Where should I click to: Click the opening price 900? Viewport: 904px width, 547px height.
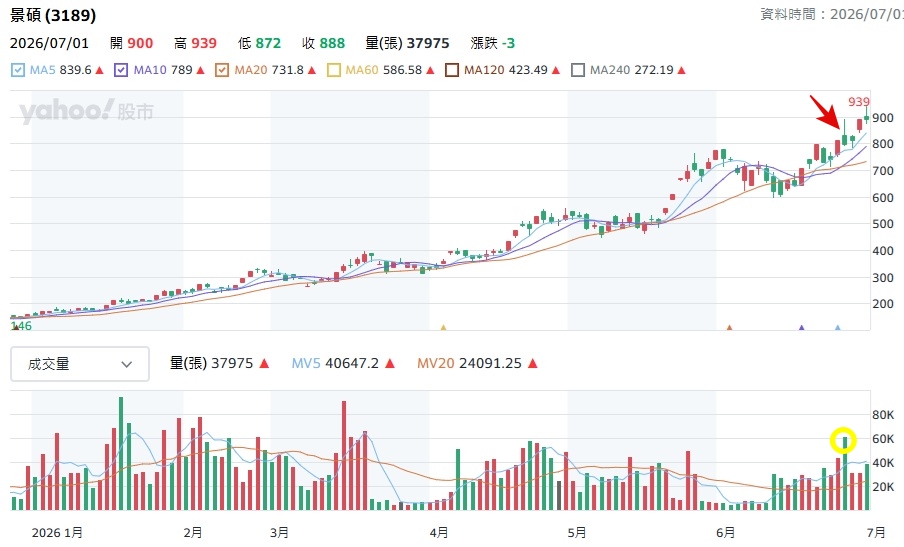coord(140,43)
